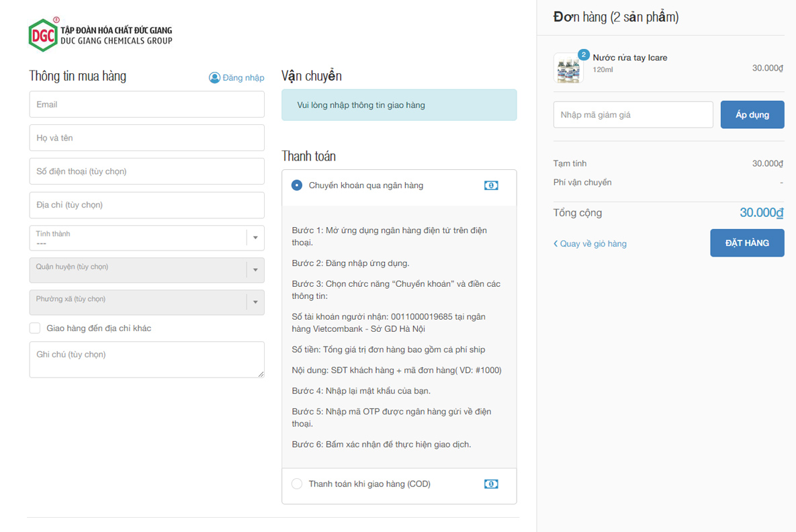Follow the Đăng nhập login link
The height and width of the screenshot is (532, 796).
(243, 78)
